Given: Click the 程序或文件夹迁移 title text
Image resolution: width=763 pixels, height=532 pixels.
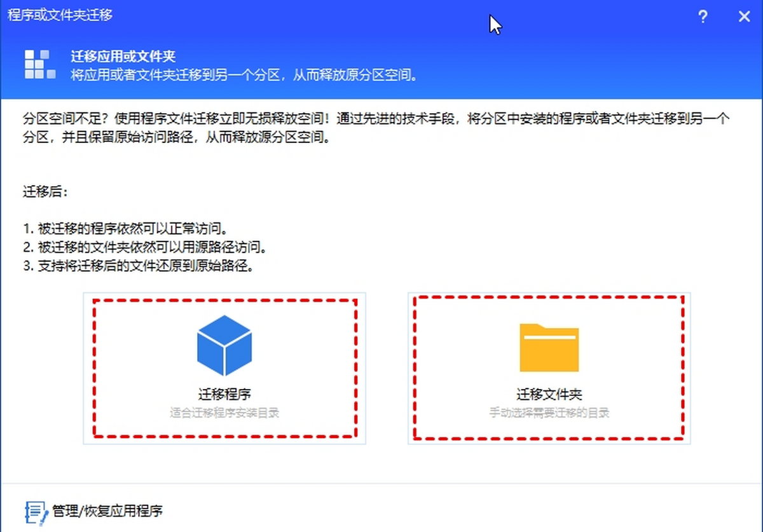Looking at the screenshot, I should click(59, 15).
